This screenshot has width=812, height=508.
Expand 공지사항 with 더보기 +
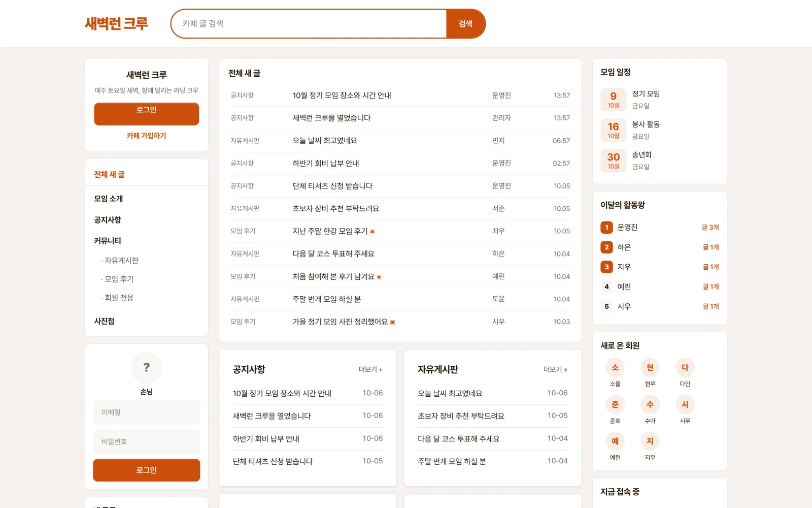pos(370,369)
